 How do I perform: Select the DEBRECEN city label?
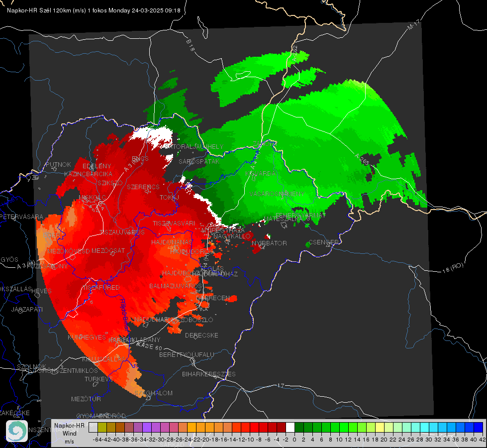pyautogui.click(x=213, y=298)
